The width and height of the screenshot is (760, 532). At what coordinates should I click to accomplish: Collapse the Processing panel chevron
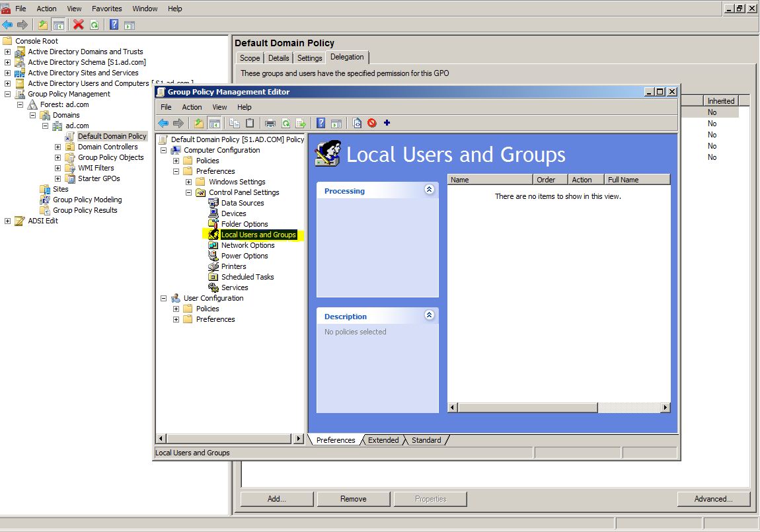point(429,190)
